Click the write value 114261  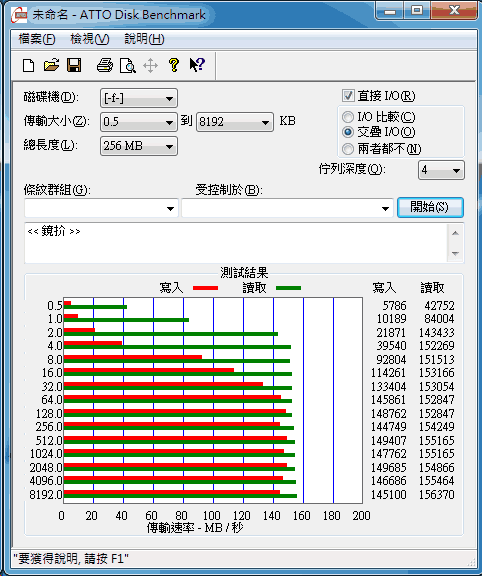tap(388, 372)
